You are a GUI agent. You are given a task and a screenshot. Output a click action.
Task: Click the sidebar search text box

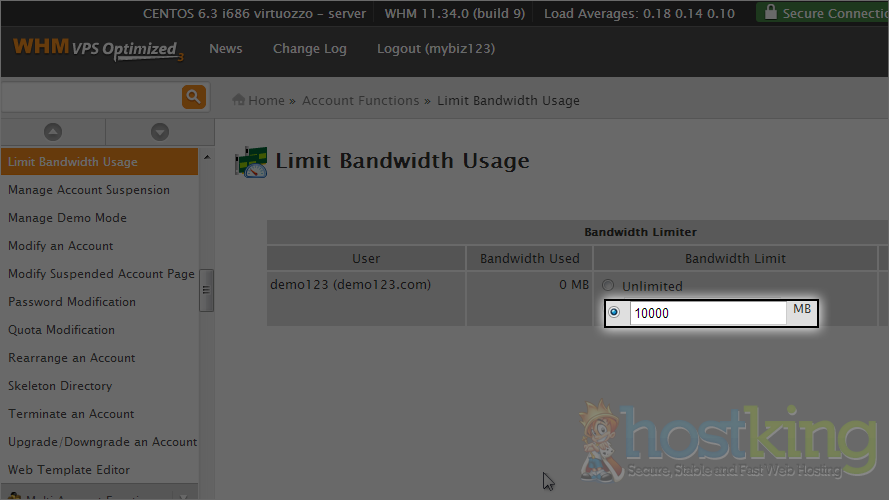[x=90, y=97]
